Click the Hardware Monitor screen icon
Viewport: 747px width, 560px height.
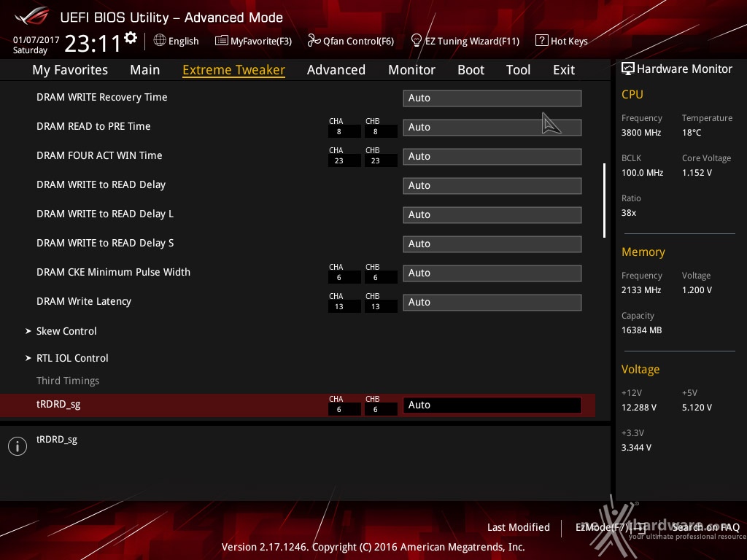coord(628,69)
